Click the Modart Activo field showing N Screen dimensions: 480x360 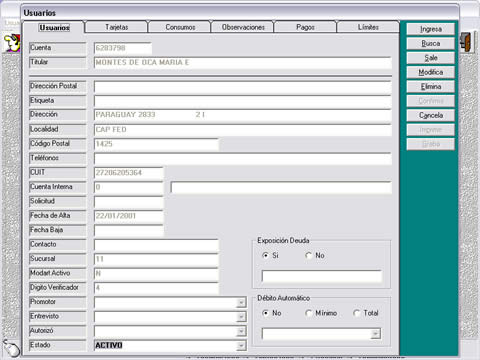click(x=156, y=274)
